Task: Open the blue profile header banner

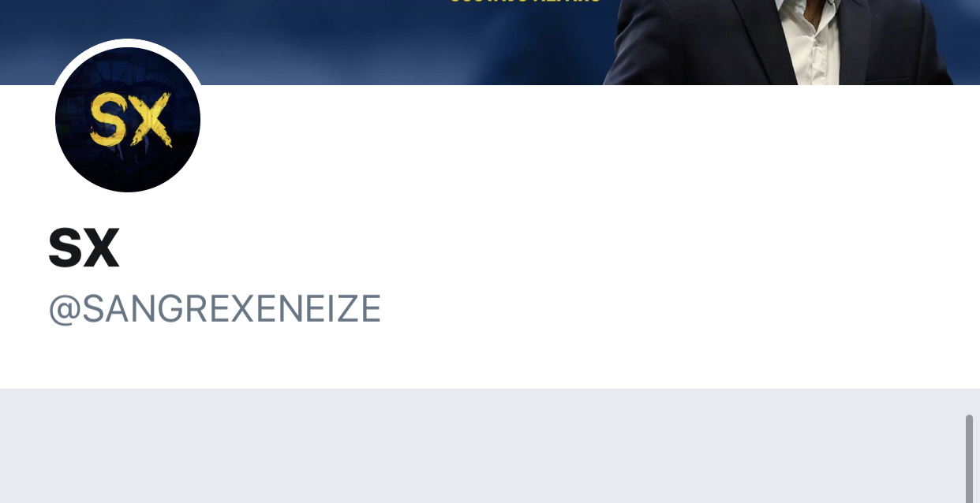Action: pyautogui.click(x=490, y=42)
